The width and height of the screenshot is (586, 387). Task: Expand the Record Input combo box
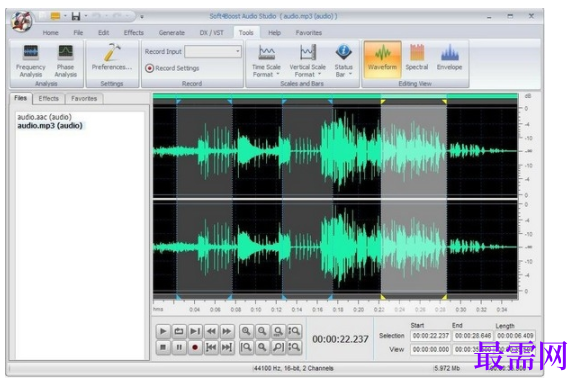tap(213, 52)
